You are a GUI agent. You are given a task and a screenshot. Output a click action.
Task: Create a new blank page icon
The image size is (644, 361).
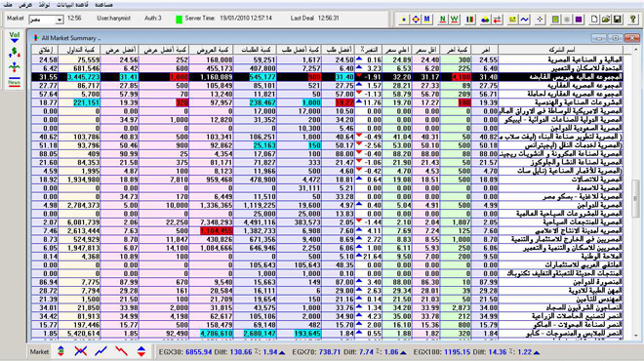point(594,20)
